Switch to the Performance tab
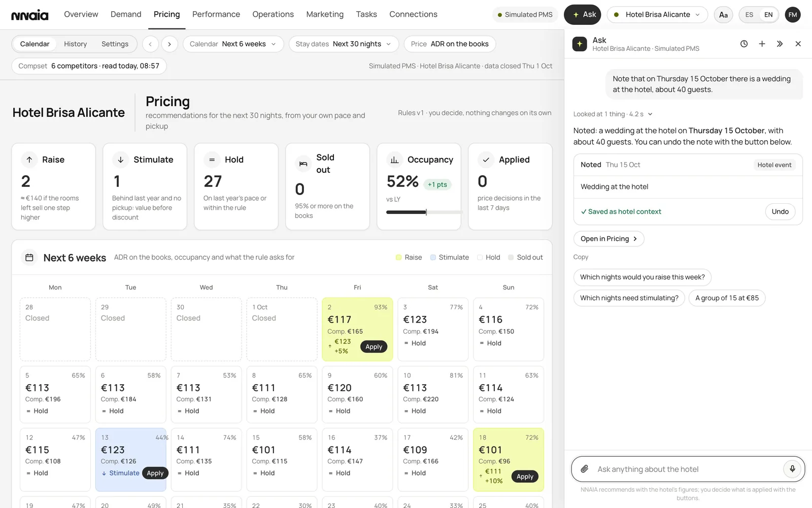812x508 pixels. [216, 14]
